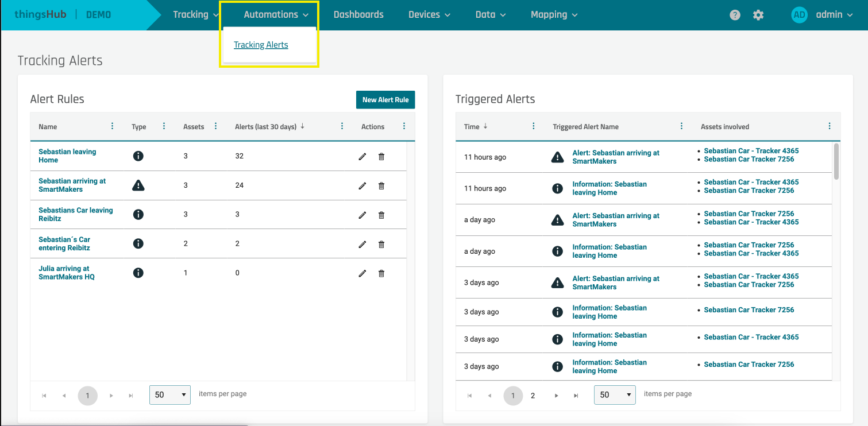Open the Dashboards page

click(x=358, y=15)
